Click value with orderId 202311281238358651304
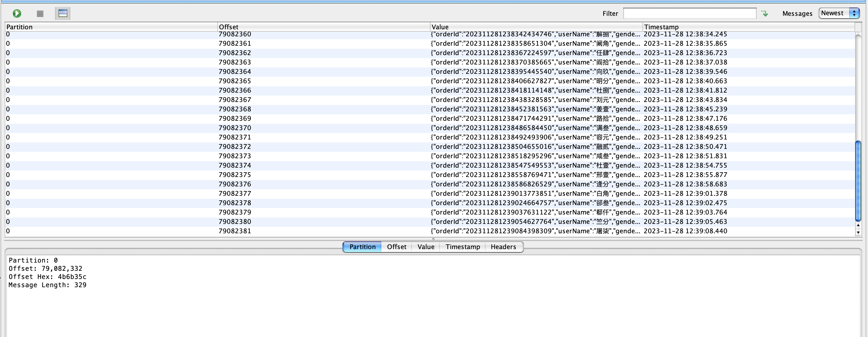Viewport: 868px width, 337px height. pos(535,43)
